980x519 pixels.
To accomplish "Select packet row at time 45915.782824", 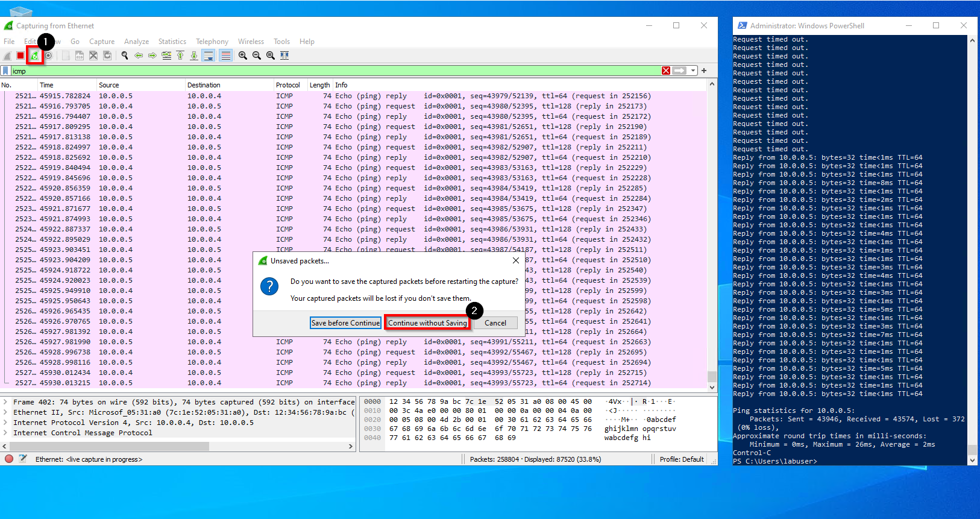I will pyautogui.click(x=353, y=96).
